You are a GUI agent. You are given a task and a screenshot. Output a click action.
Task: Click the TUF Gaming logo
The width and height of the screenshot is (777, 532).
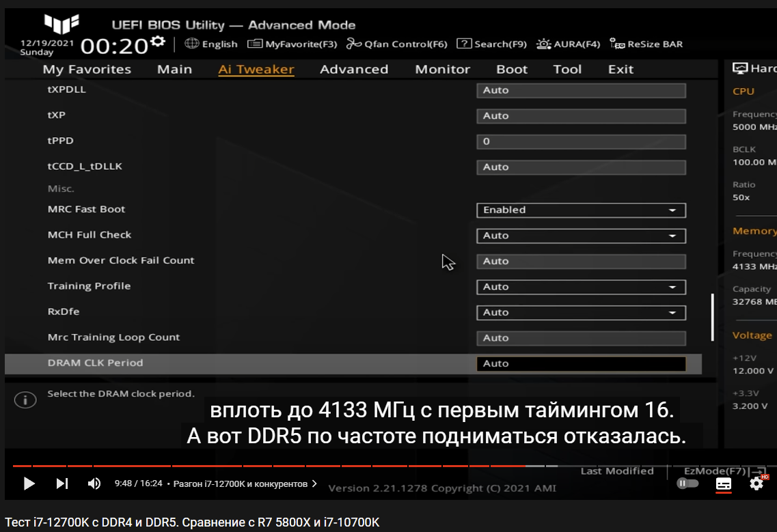tap(62, 23)
